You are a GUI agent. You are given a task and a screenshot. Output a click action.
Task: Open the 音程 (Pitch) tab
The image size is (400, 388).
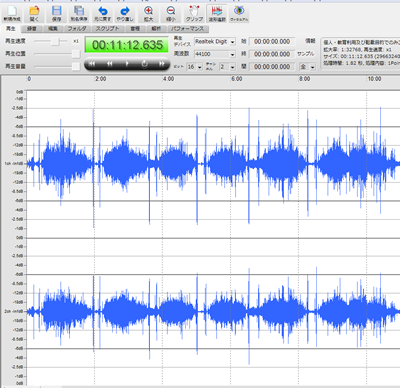(x=135, y=29)
